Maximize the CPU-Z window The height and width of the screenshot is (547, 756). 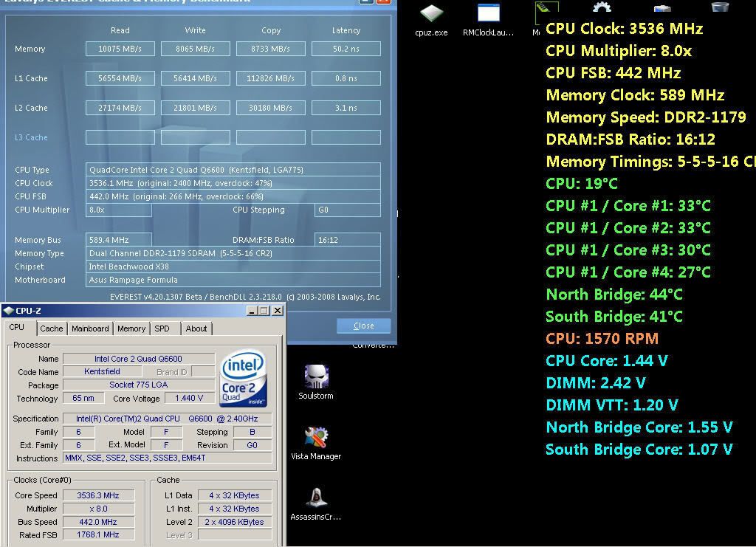[x=264, y=311]
